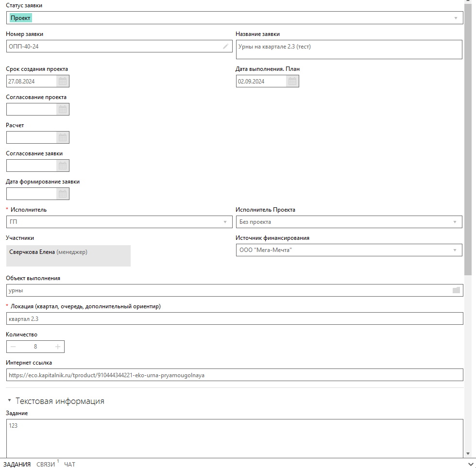Image resolution: width=476 pixels, height=468 pixels.
Task: Open Источник финансирования dropdown
Action: 455,250
